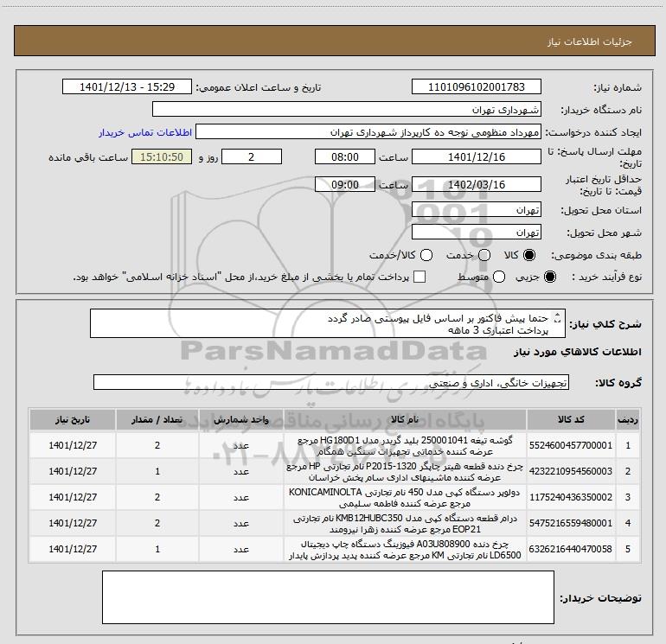
Task: Click the request creator name field
Action: tap(368, 131)
